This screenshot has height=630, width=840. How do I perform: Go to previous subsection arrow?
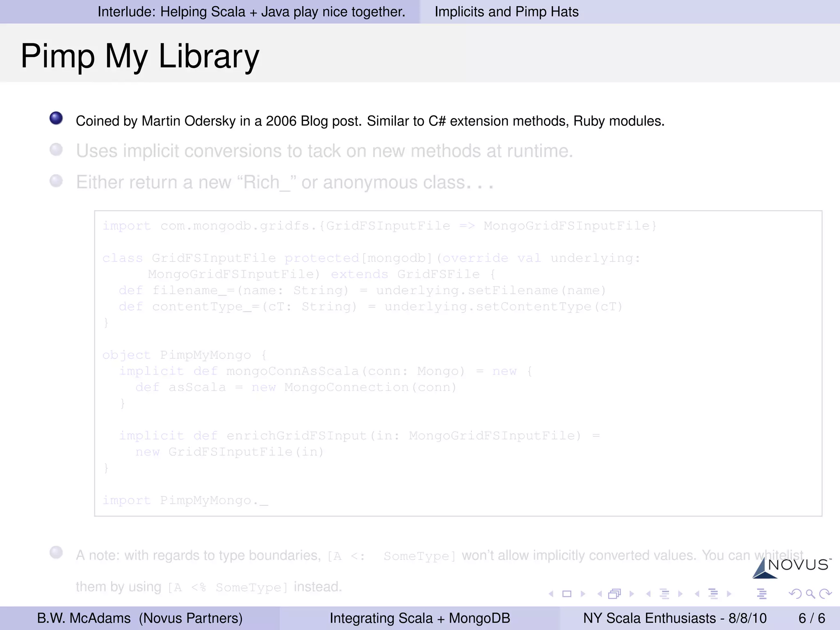click(648, 593)
